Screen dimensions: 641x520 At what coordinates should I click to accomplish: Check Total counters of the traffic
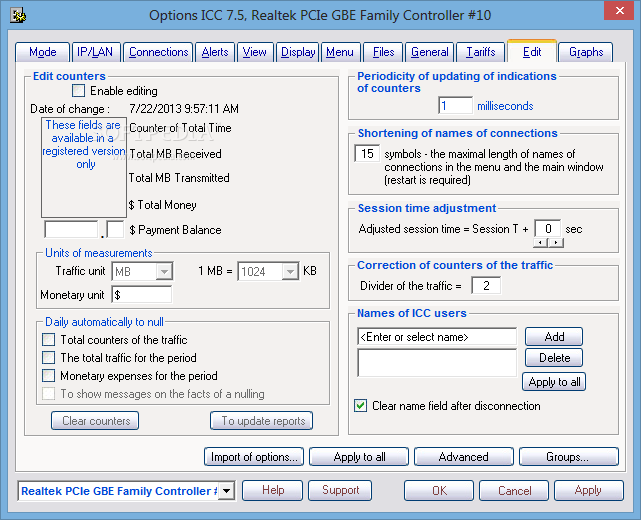pyautogui.click(x=48, y=340)
